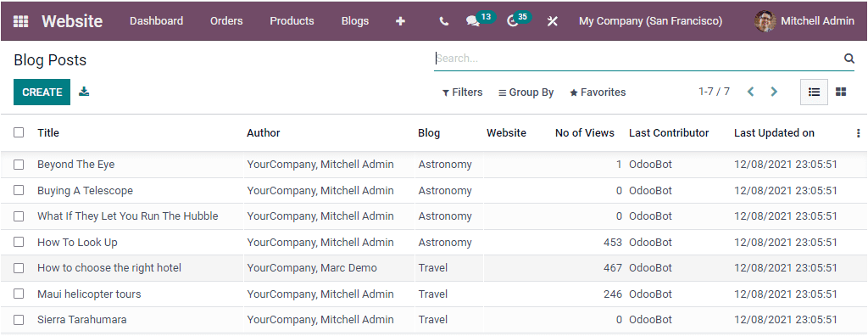868x336 pixels.
Task: Click author YourCompany, Marc Demo cell
Action: pyautogui.click(x=312, y=268)
